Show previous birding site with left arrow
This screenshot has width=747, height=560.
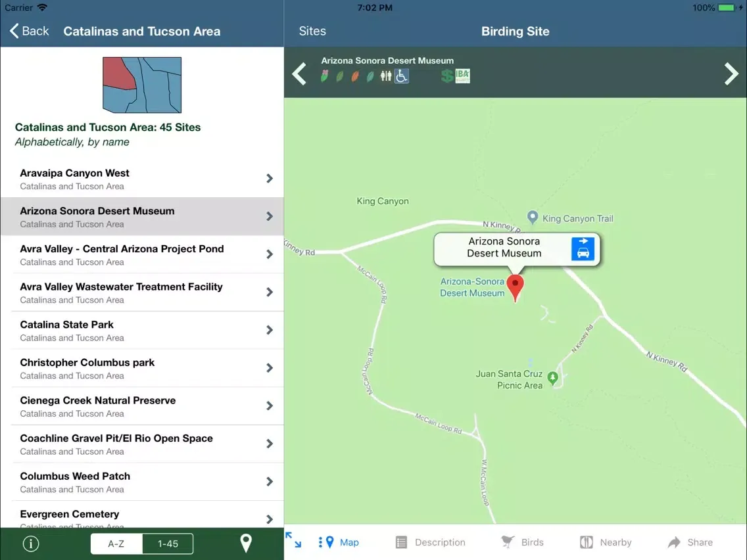[299, 74]
